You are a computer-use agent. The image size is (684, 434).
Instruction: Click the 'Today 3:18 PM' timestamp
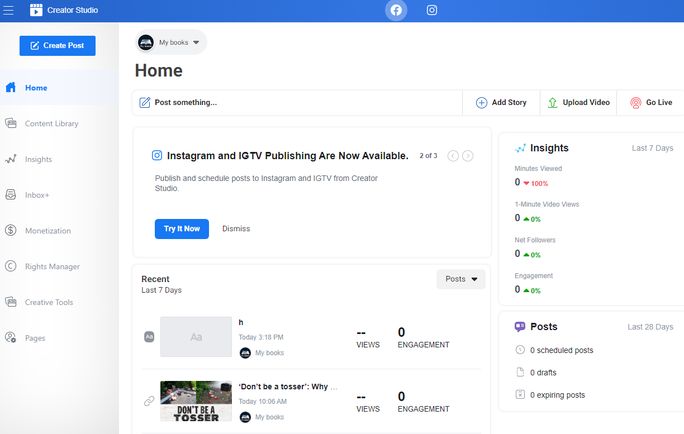point(261,337)
